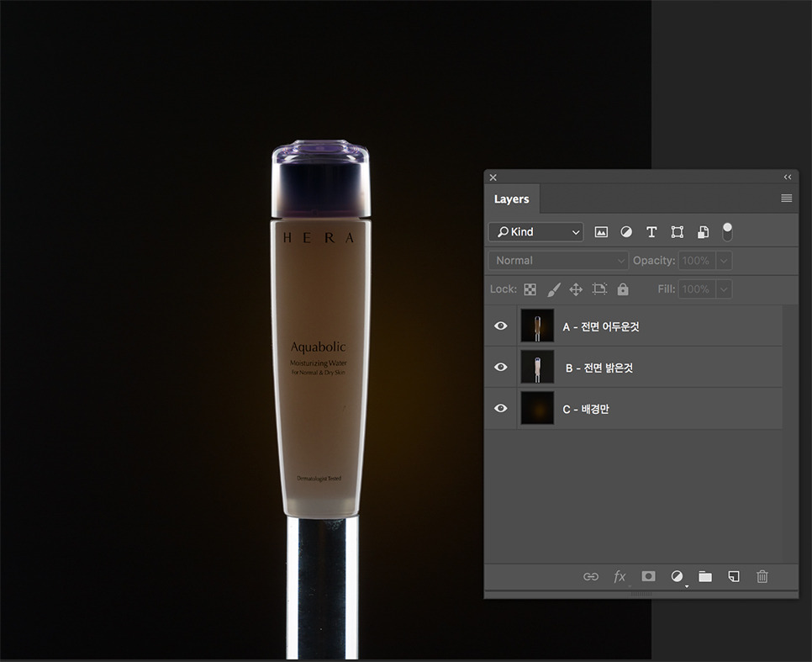The image size is (812, 662).
Task: Toggle layer filtering on/off switch
Action: 727,231
